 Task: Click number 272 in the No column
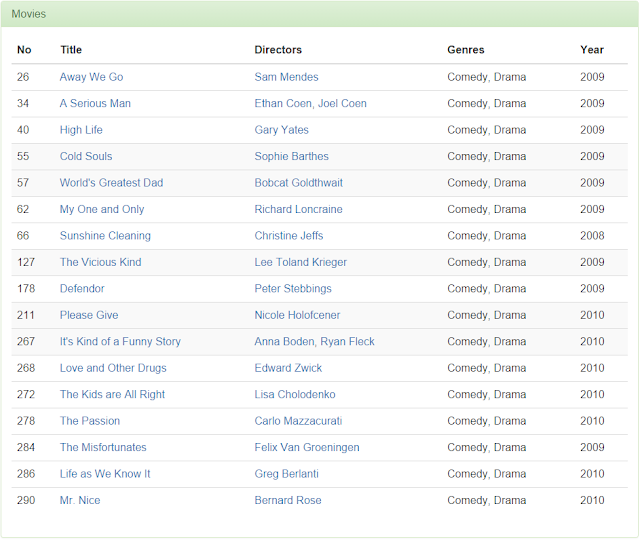coord(26,395)
